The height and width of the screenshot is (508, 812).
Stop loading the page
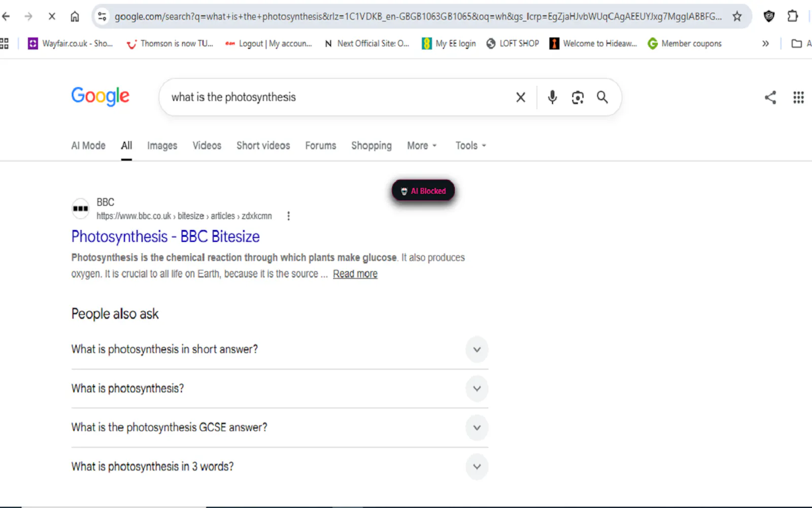[52, 16]
